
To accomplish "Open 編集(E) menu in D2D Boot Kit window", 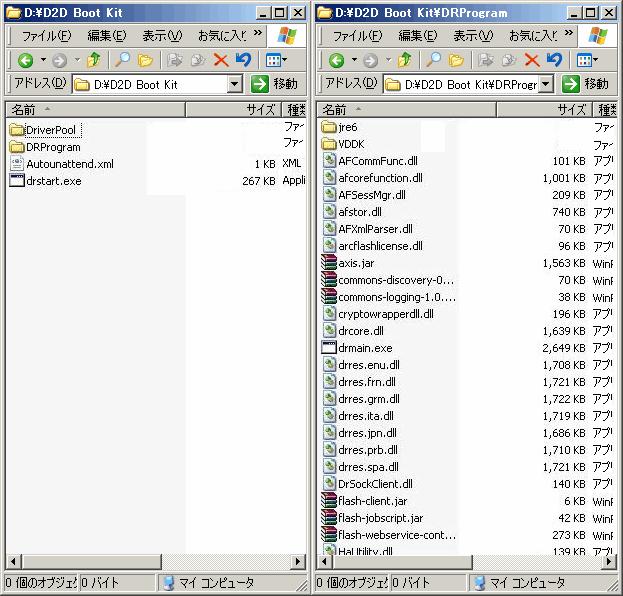I will [x=106, y=36].
